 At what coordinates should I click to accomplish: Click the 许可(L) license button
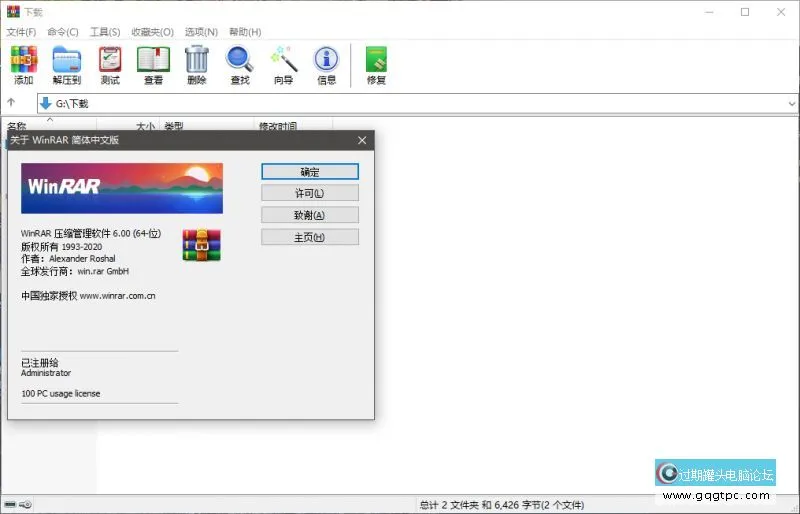(x=309, y=193)
